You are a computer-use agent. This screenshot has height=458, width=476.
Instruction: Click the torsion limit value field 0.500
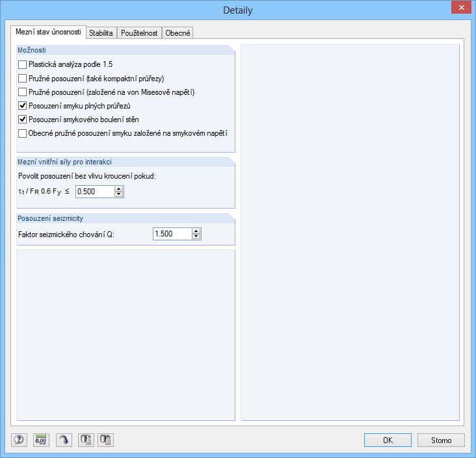coord(95,192)
